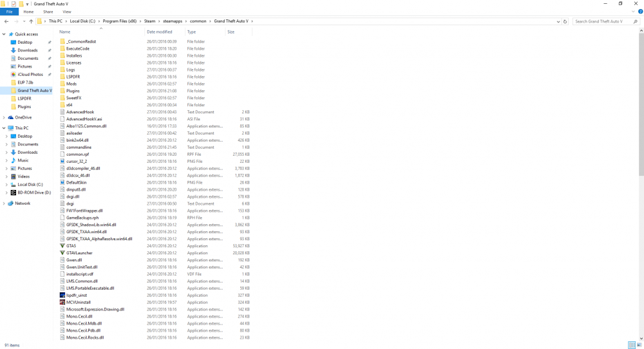Open the Share ribbon tab
Screen dimensions: 644x349
click(x=48, y=12)
